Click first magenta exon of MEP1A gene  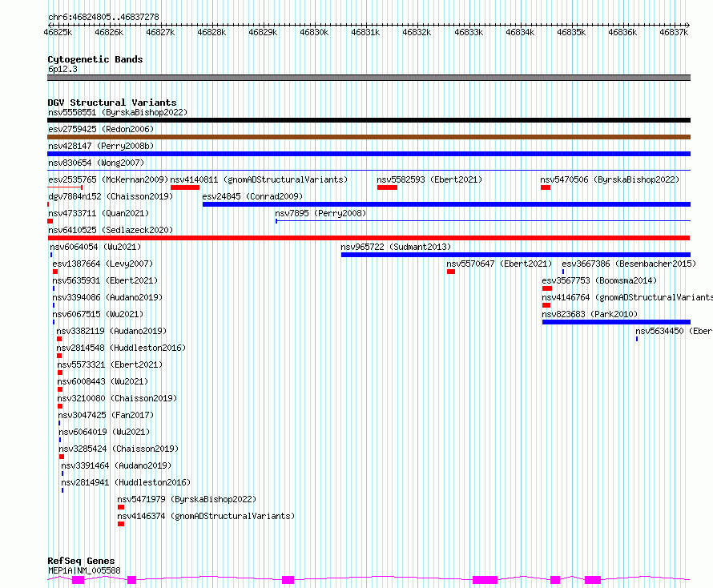click(x=79, y=580)
